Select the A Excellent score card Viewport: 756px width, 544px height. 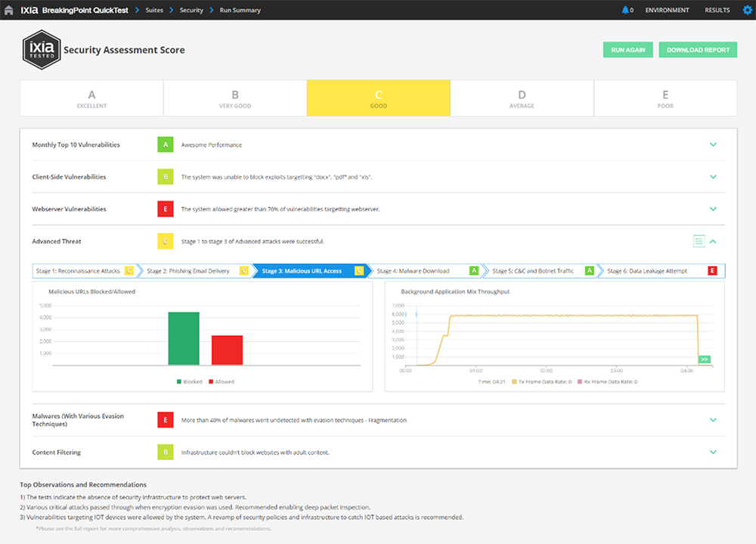tap(91, 98)
